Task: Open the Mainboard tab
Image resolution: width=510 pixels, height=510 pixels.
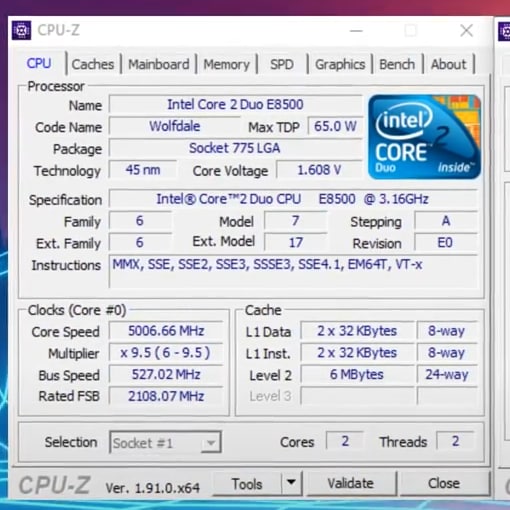Action: tap(159, 64)
